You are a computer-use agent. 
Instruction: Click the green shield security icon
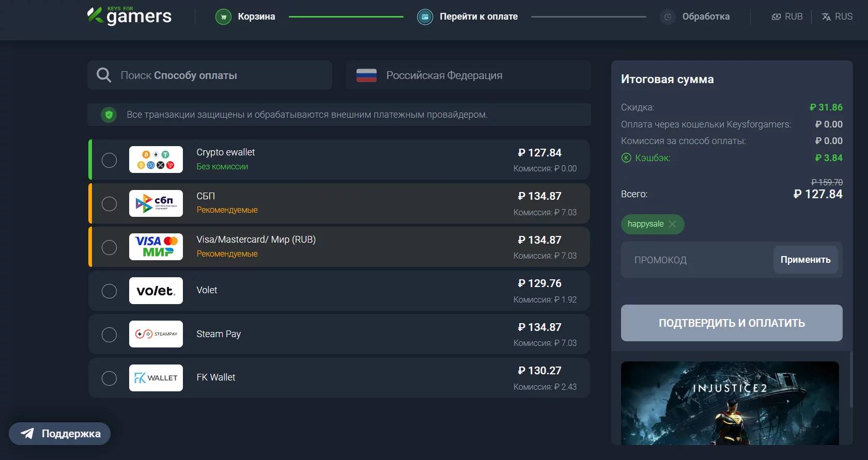(x=109, y=115)
